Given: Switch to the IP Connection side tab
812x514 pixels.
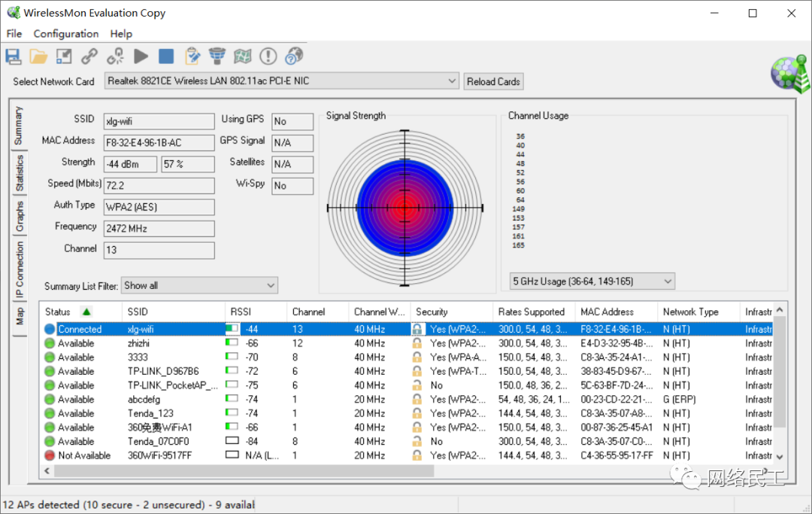Looking at the screenshot, I should (19, 270).
